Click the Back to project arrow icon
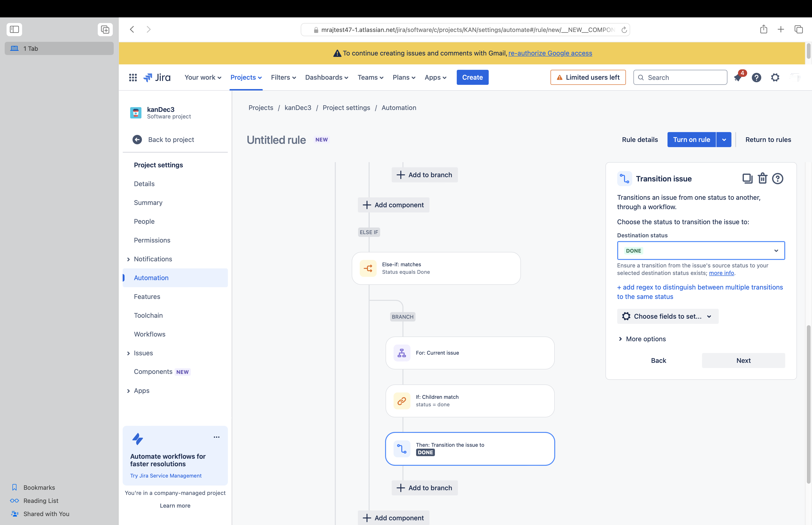 (137, 139)
